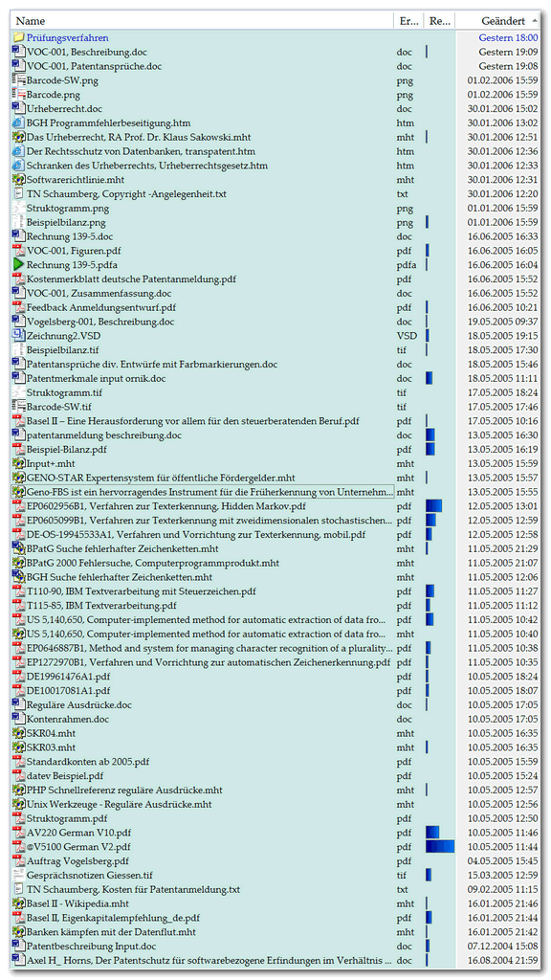The width and height of the screenshot is (551, 980).
Task: Click the Barcode.png image icon
Action: pyautogui.click(x=19, y=95)
